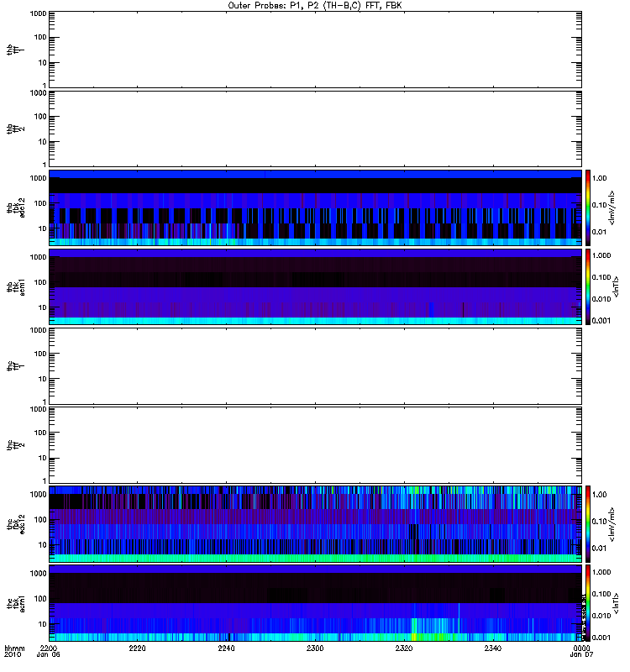Click the '0000' time axis label
The height and width of the screenshot is (672, 630).
pos(581,648)
